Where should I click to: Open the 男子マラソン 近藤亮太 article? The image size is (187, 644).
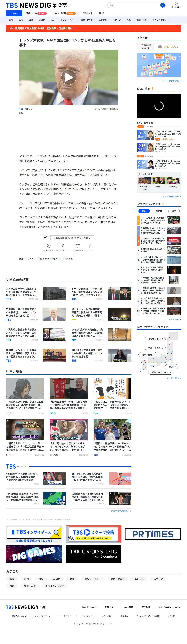click(x=102, y=479)
